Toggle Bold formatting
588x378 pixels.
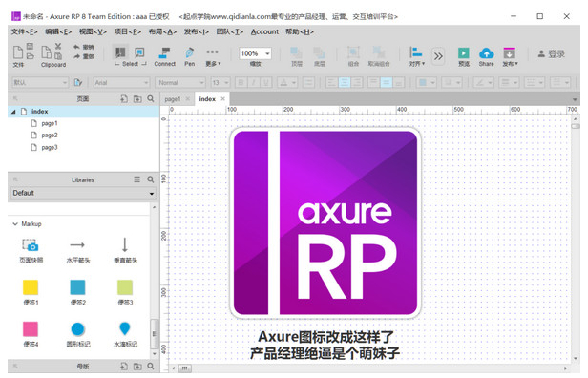coord(241,82)
